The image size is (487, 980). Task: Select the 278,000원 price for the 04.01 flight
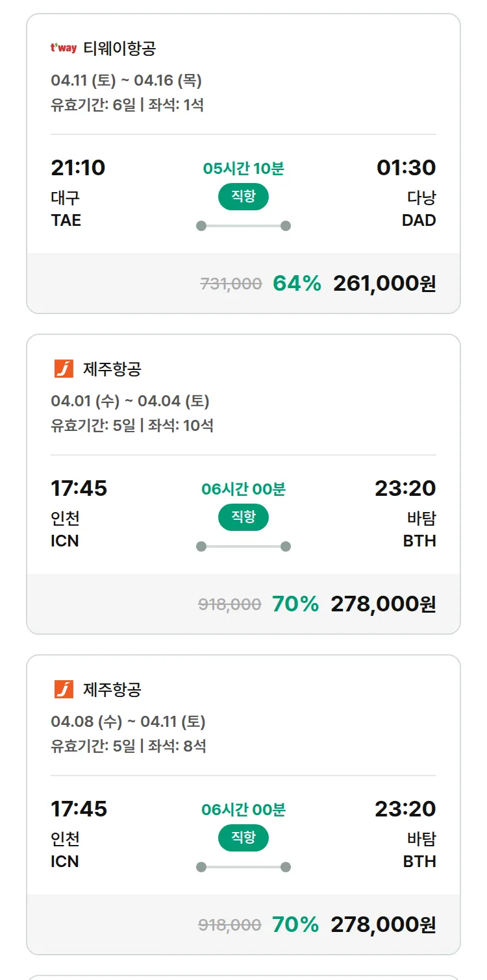383,604
